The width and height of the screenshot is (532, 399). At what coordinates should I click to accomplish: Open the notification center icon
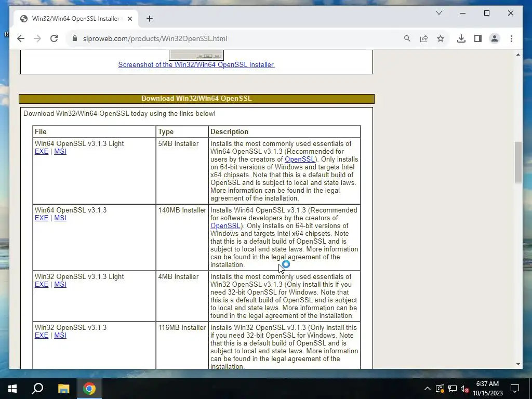[515, 389]
